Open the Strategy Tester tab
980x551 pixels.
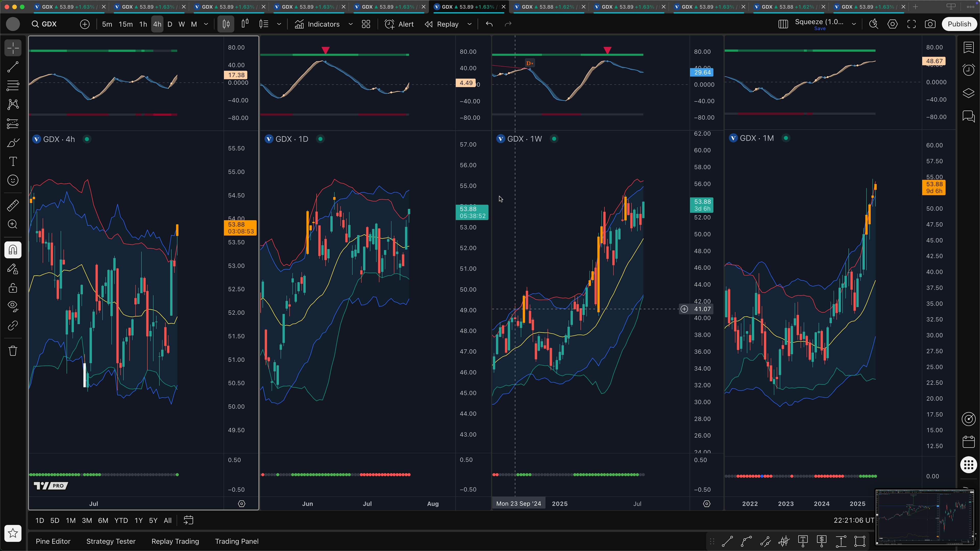click(x=111, y=542)
